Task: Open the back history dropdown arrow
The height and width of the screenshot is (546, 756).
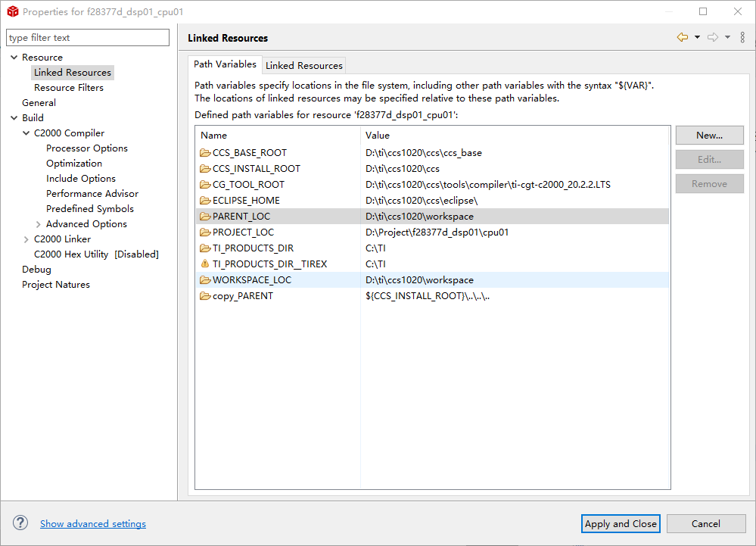Action: coord(697,38)
